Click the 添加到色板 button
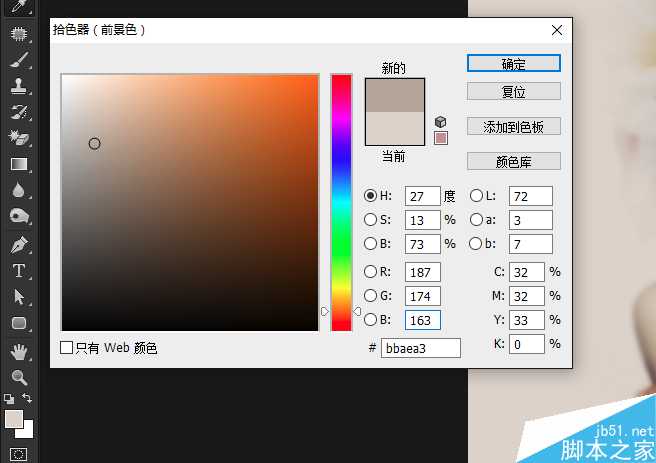This screenshot has width=656, height=463. click(x=513, y=127)
